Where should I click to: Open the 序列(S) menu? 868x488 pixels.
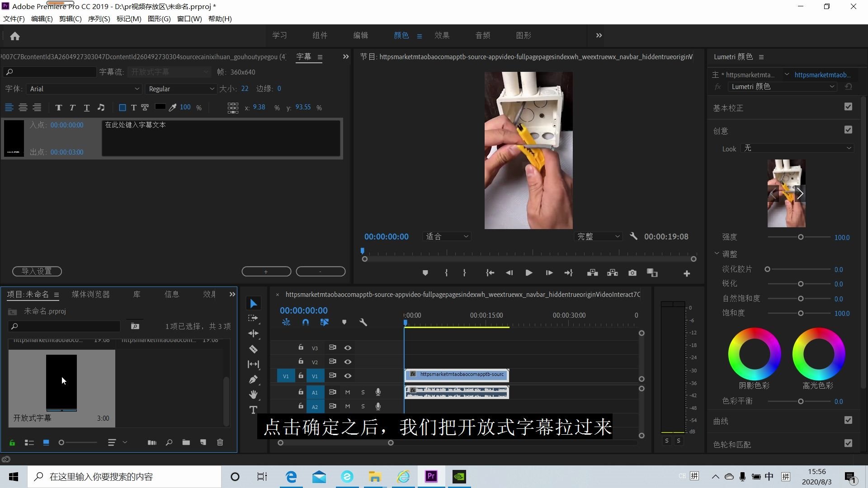[x=99, y=19]
